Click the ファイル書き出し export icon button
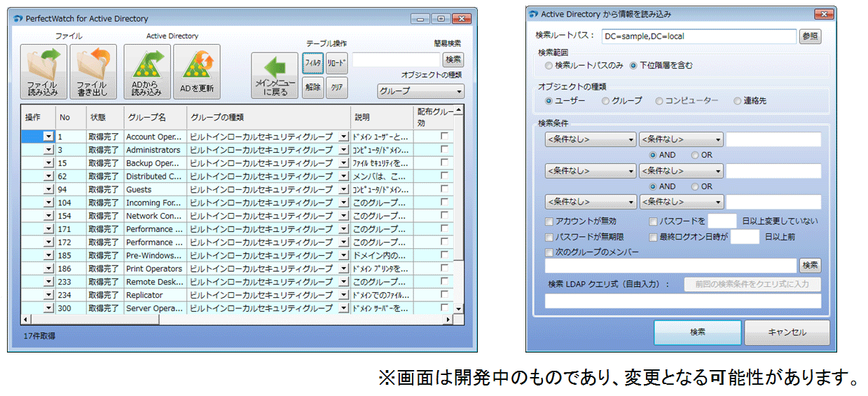 [x=93, y=71]
